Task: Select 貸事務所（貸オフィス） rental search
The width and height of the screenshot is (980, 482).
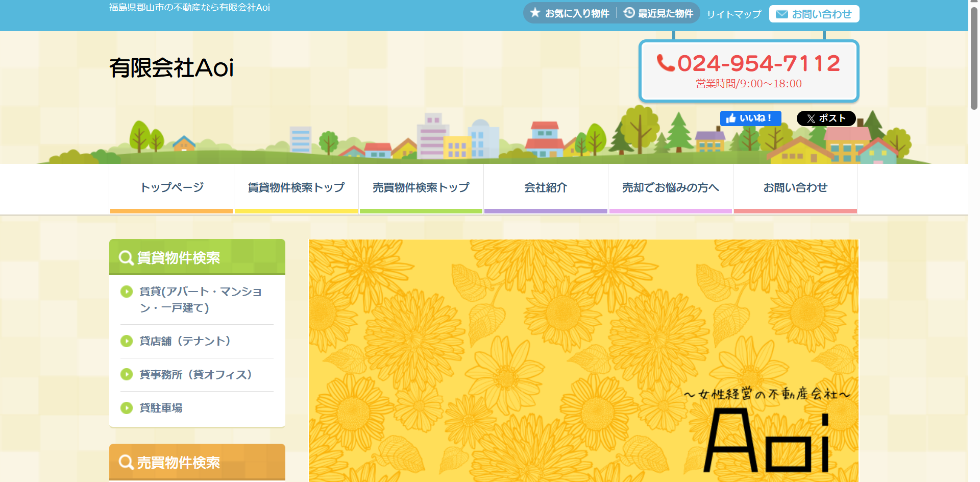Action: point(196,374)
